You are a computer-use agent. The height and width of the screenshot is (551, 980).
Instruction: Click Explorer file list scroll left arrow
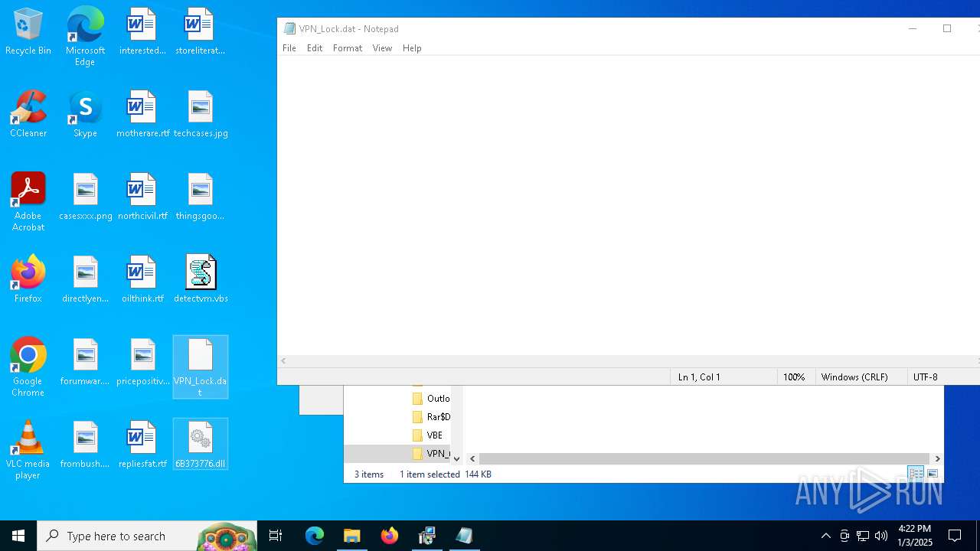(472, 458)
